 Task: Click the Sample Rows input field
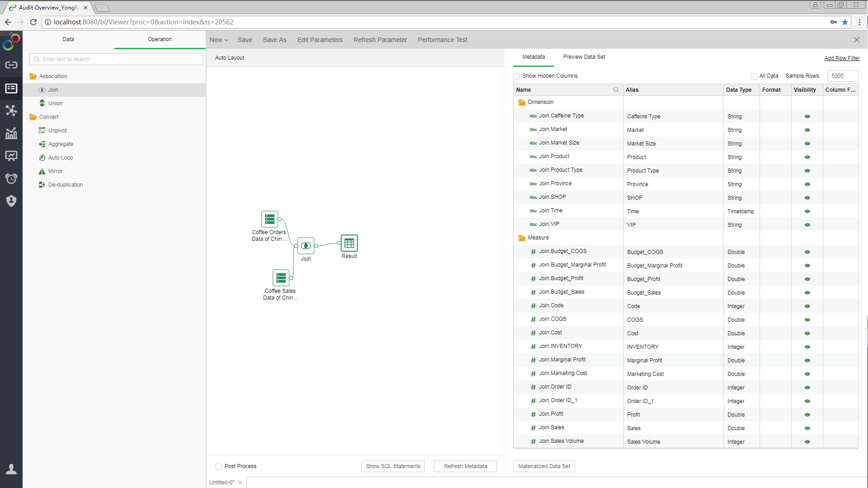[x=842, y=76]
